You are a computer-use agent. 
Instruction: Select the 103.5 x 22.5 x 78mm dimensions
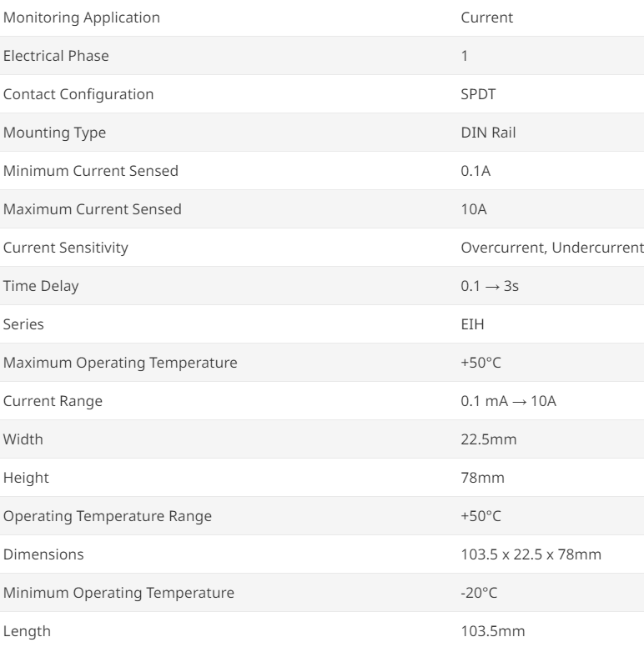click(x=531, y=554)
